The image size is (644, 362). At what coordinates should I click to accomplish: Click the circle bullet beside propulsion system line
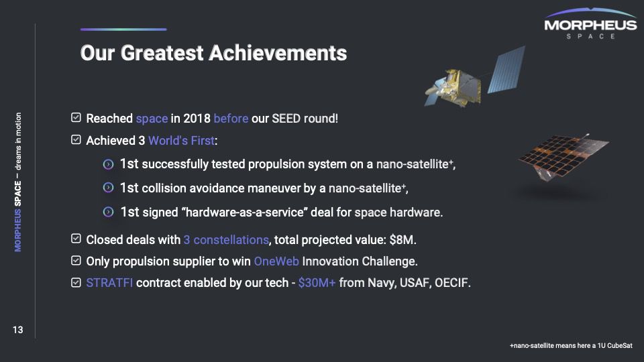click(x=108, y=164)
